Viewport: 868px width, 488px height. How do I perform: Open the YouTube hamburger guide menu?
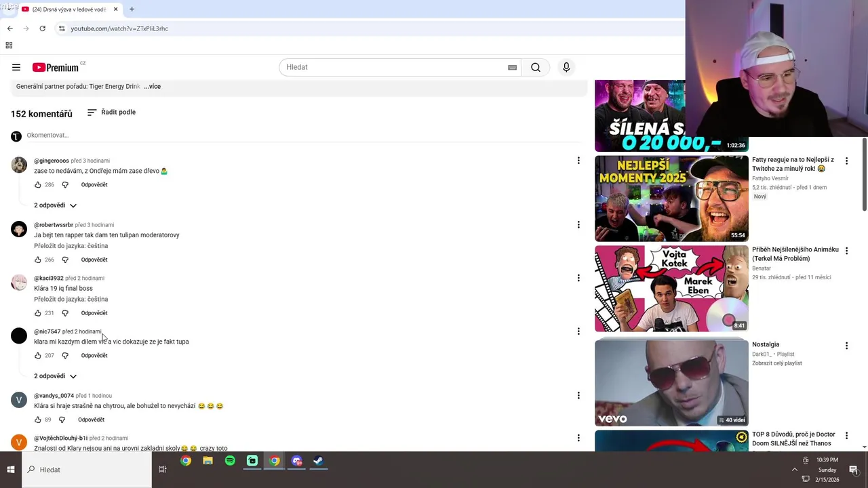pos(16,67)
